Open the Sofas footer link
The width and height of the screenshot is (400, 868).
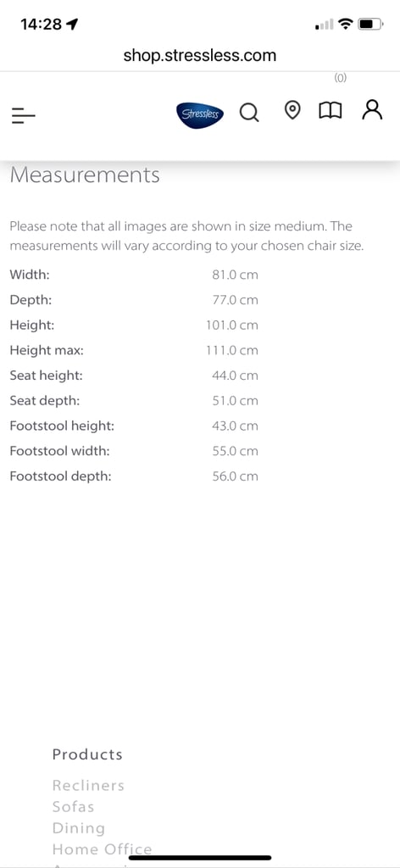pos(73,807)
